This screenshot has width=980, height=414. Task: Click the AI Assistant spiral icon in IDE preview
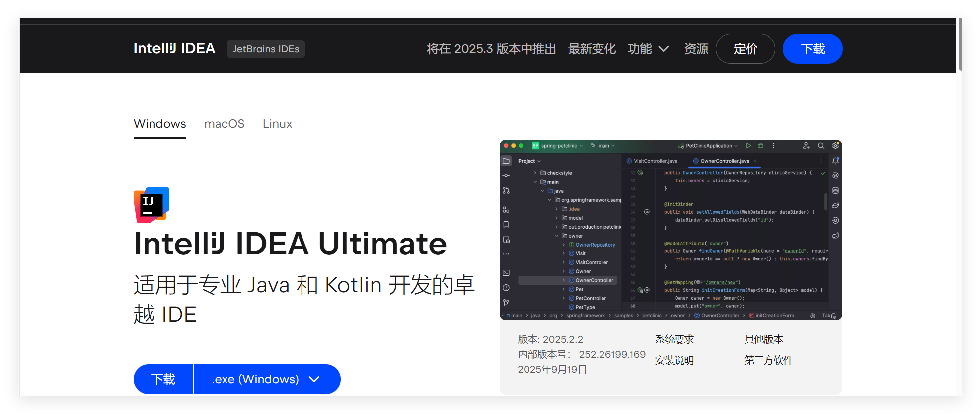(836, 175)
